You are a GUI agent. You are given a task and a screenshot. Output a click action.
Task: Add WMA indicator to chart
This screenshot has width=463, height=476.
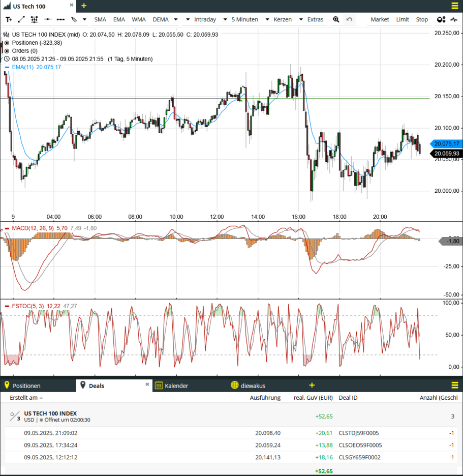click(139, 19)
